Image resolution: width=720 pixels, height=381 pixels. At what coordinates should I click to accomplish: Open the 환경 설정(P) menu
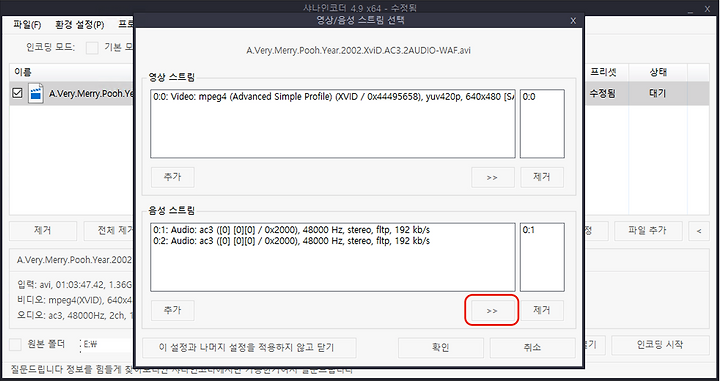[79, 25]
